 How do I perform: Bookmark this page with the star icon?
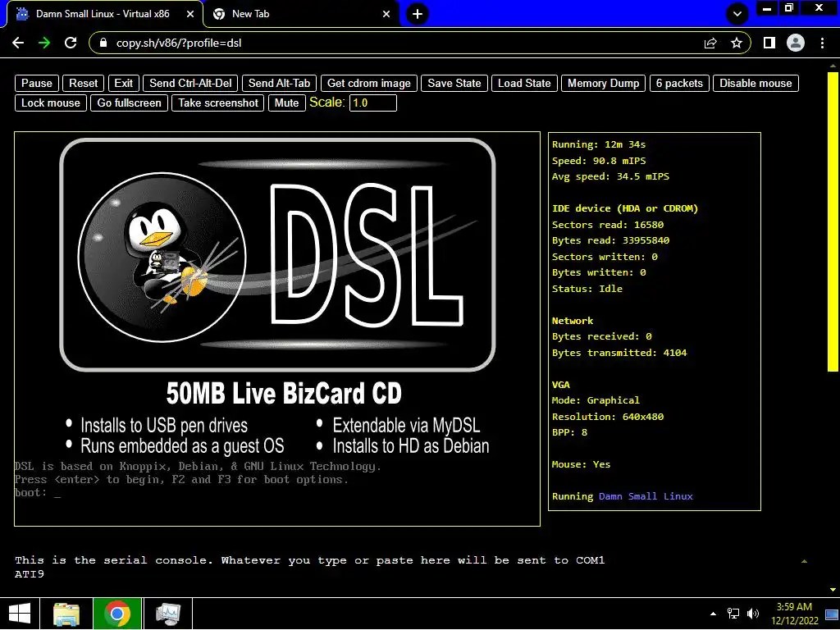[737, 43]
